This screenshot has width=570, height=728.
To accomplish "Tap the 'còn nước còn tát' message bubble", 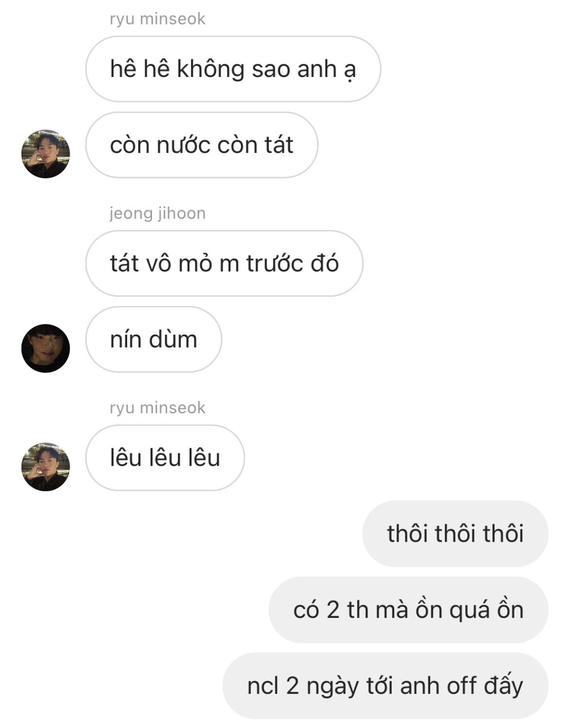I will pyautogui.click(x=202, y=145).
